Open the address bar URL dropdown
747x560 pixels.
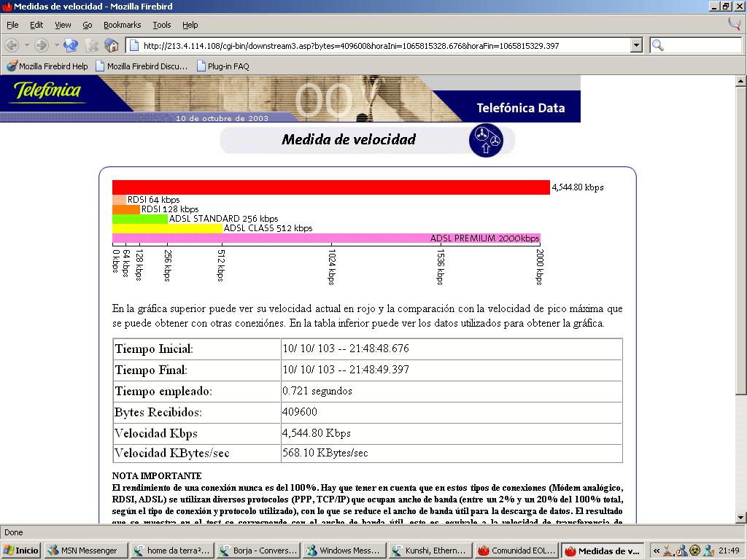click(x=636, y=46)
